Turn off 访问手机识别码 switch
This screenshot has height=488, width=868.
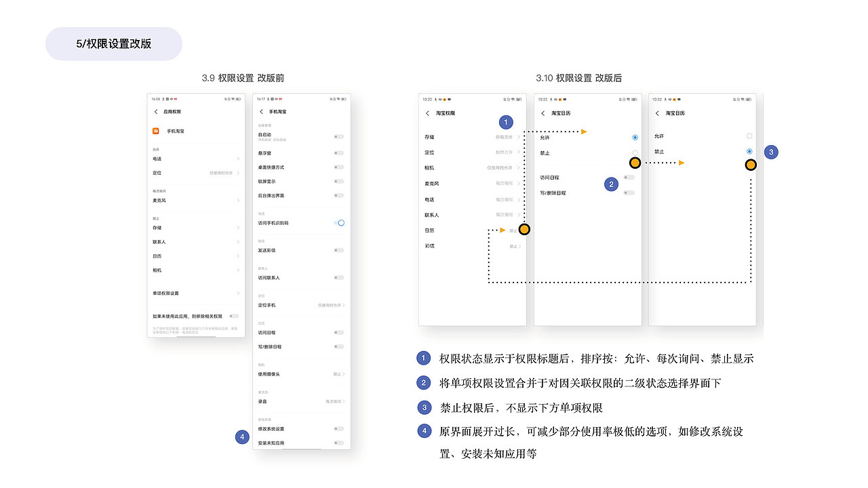pos(339,222)
